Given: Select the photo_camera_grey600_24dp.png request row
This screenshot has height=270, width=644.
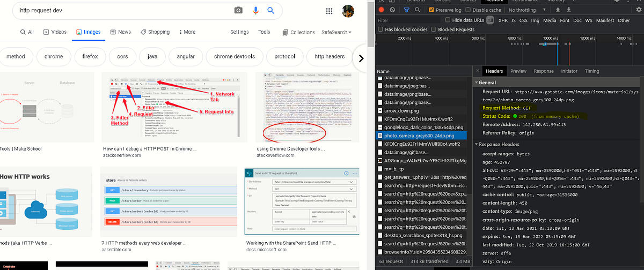Looking at the screenshot, I should pyautogui.click(x=422, y=136).
